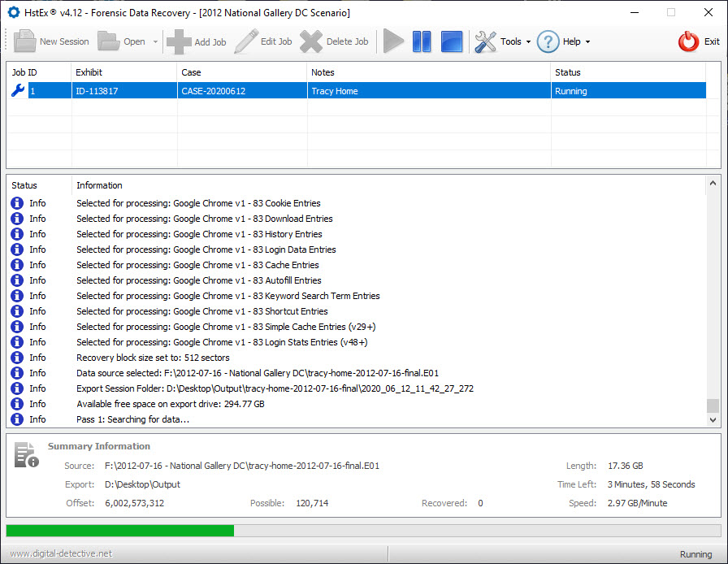This screenshot has height=564, width=728.
Task: Click the Add Job plus icon
Action: coord(179,41)
